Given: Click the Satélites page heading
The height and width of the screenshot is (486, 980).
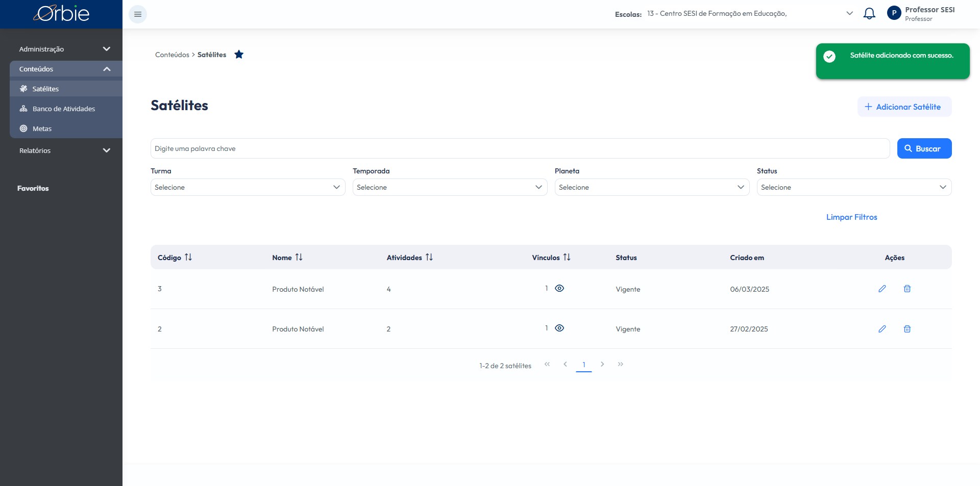Looking at the screenshot, I should 179,105.
